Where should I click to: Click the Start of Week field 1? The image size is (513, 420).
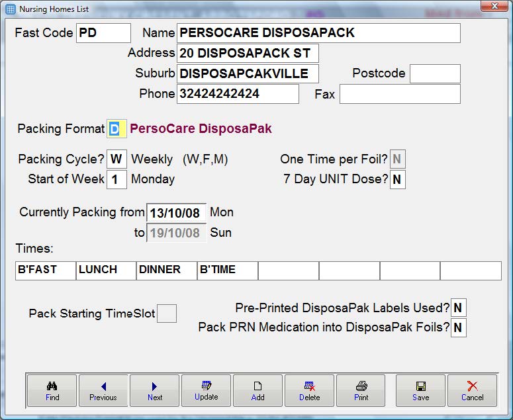[x=117, y=179]
